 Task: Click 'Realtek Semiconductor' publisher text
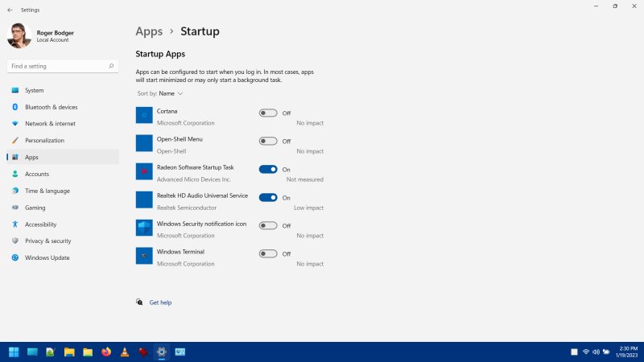click(187, 208)
